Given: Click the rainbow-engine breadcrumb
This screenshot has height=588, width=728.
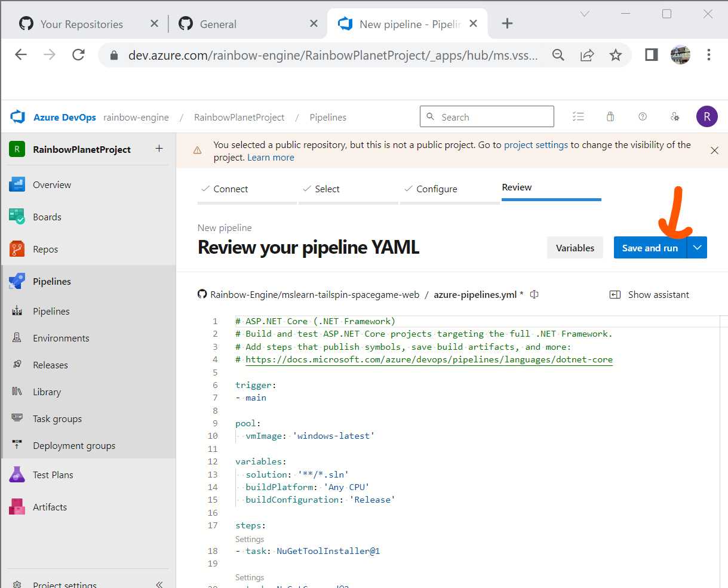Looking at the screenshot, I should [136, 117].
